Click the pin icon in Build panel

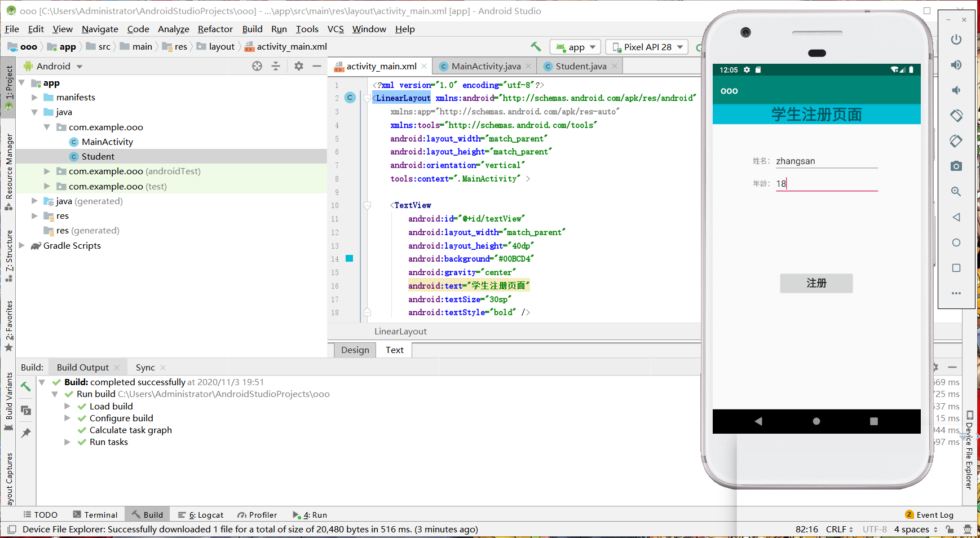(x=26, y=433)
